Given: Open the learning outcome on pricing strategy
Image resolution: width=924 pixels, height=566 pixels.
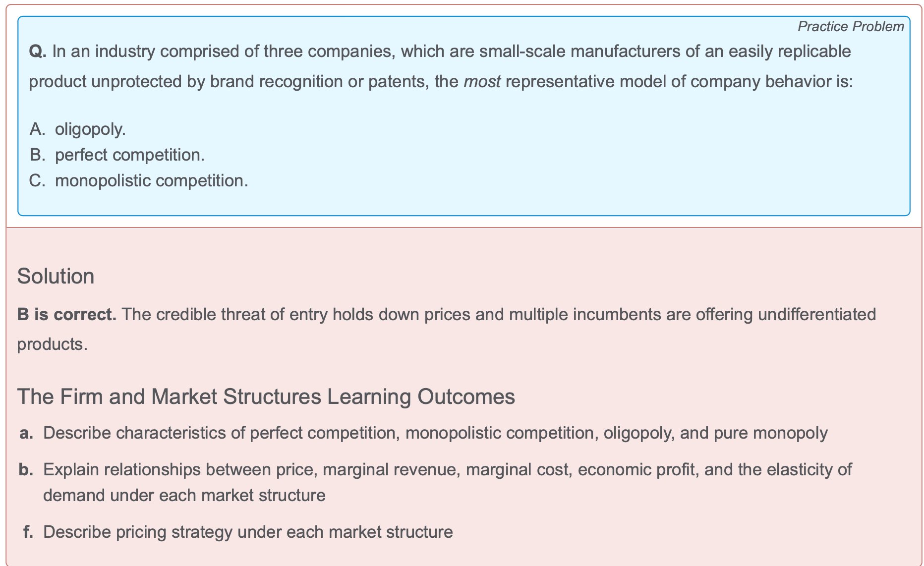Looking at the screenshot, I should pyautogui.click(x=247, y=532).
